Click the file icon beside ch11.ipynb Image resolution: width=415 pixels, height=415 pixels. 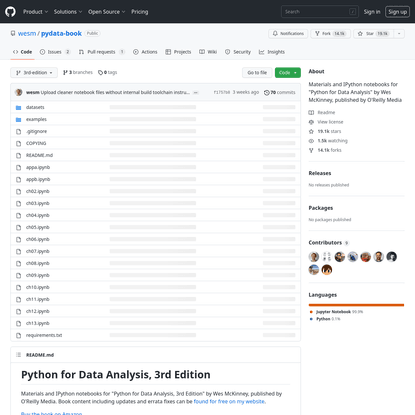pyautogui.click(x=19, y=300)
